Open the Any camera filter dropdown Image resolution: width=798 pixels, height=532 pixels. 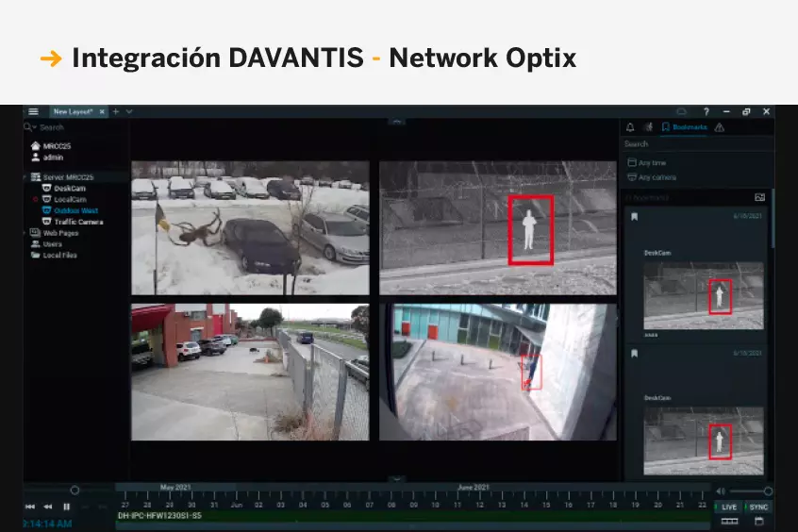(657, 177)
